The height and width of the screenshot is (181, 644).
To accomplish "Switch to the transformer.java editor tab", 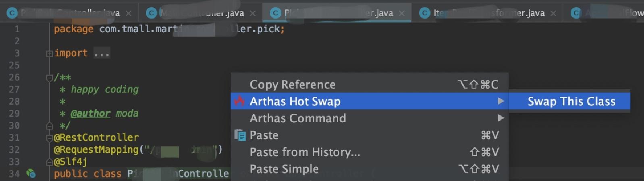I will [x=490, y=13].
